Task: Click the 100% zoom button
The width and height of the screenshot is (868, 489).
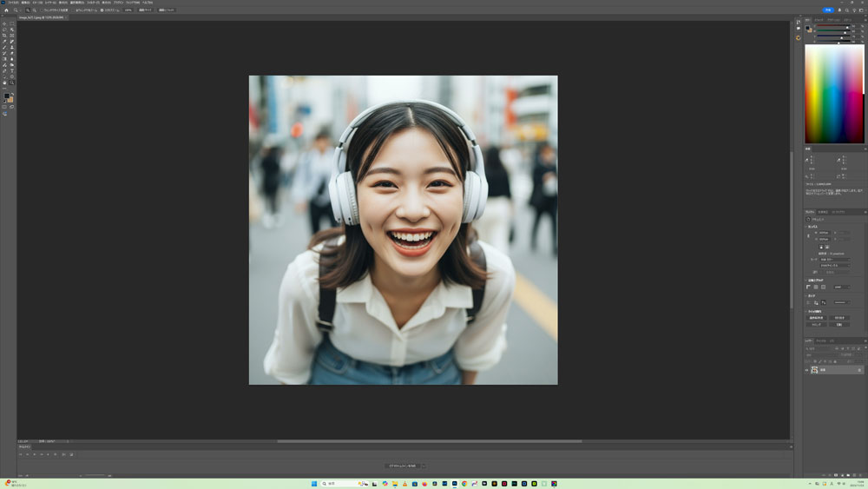Action: pos(128,10)
